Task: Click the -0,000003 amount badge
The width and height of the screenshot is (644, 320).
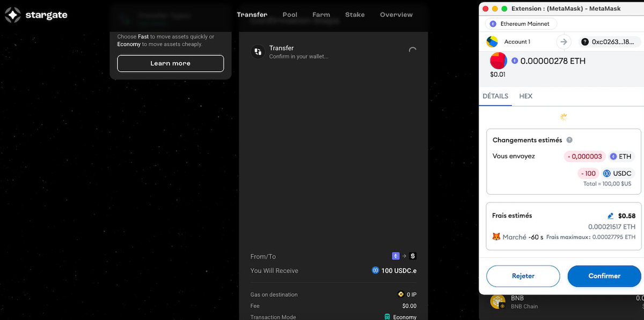Action: 585,157
